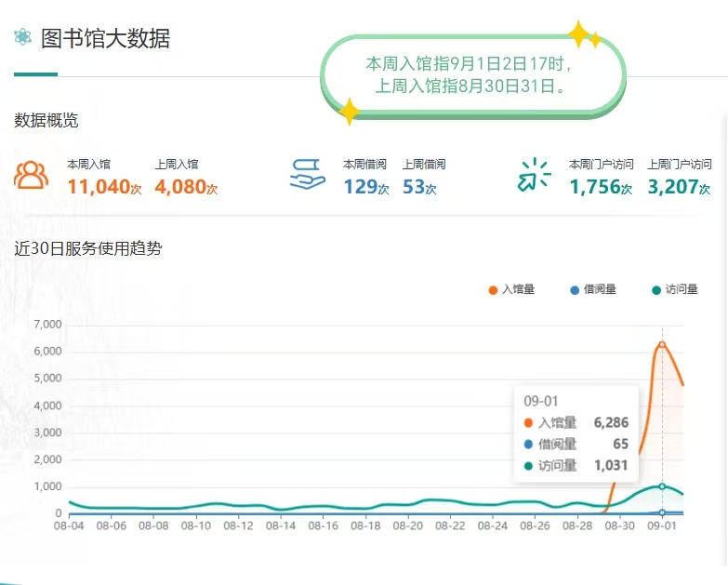
Task: Click the 本周借阅 value 129次
Action: coord(365,187)
